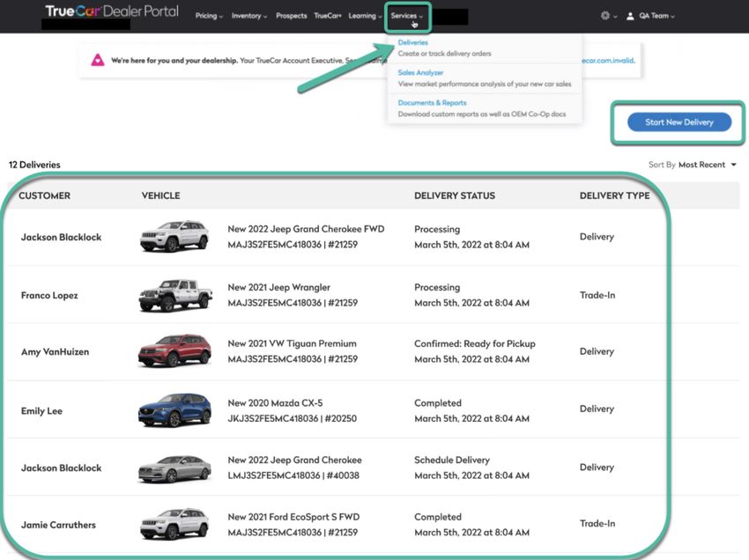Image resolution: width=749 pixels, height=560 pixels.
Task: Click the red VW Tiguan Premium thumbnail
Action: tap(174, 351)
